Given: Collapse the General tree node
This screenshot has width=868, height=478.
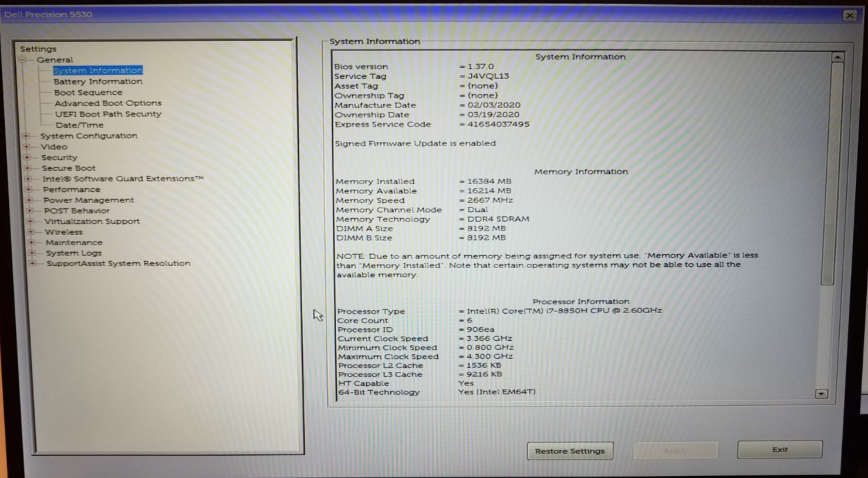Looking at the screenshot, I should [x=22, y=60].
